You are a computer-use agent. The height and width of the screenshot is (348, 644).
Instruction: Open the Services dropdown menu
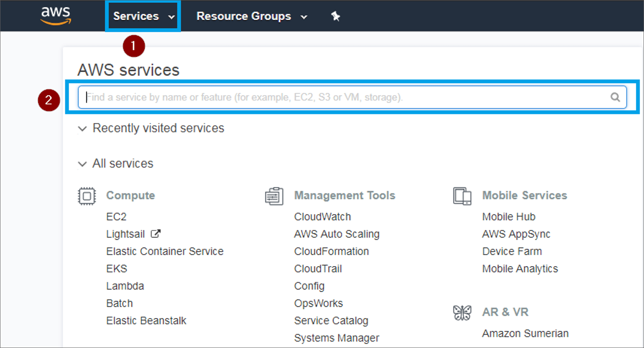point(143,16)
